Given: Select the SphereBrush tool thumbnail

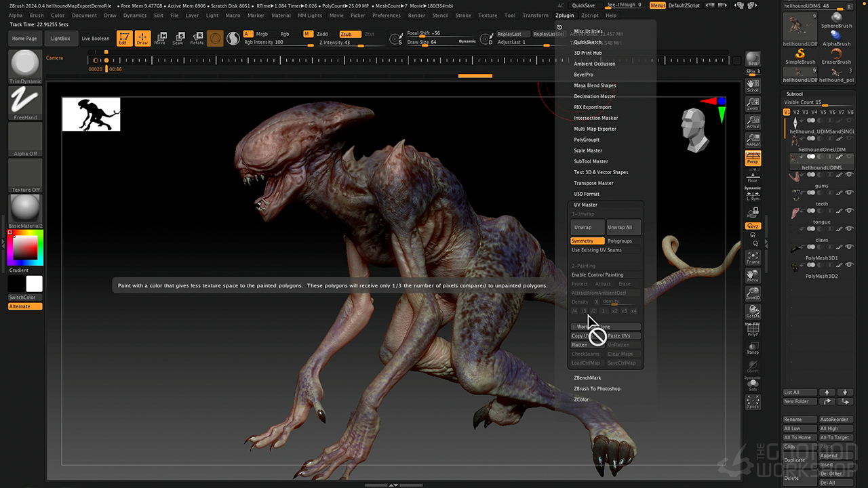Looking at the screenshot, I should coord(836,20).
